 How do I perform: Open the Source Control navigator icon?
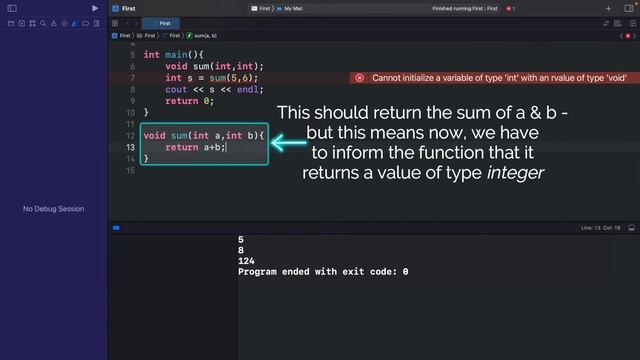[22, 24]
